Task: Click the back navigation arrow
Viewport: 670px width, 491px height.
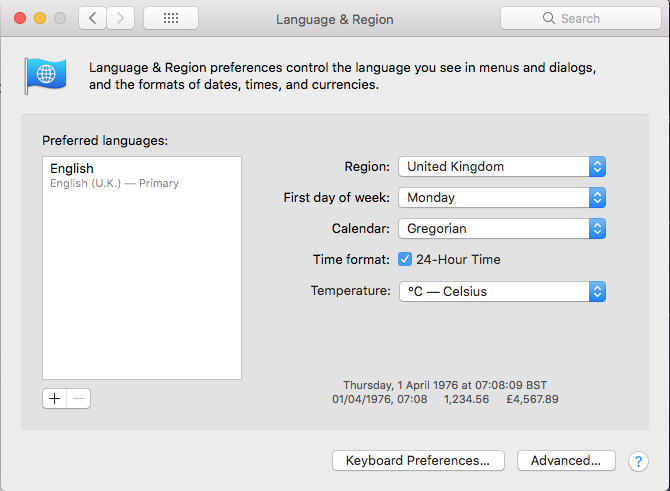Action: tap(92, 18)
